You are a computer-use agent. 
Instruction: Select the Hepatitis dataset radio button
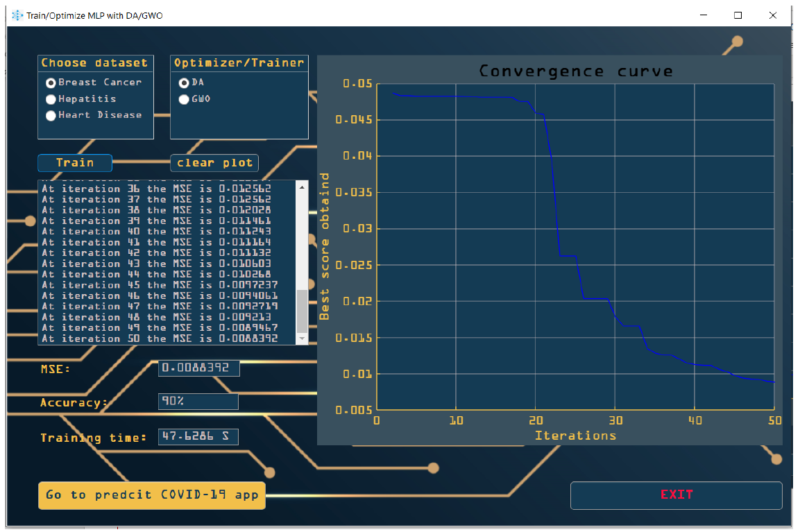click(x=51, y=98)
